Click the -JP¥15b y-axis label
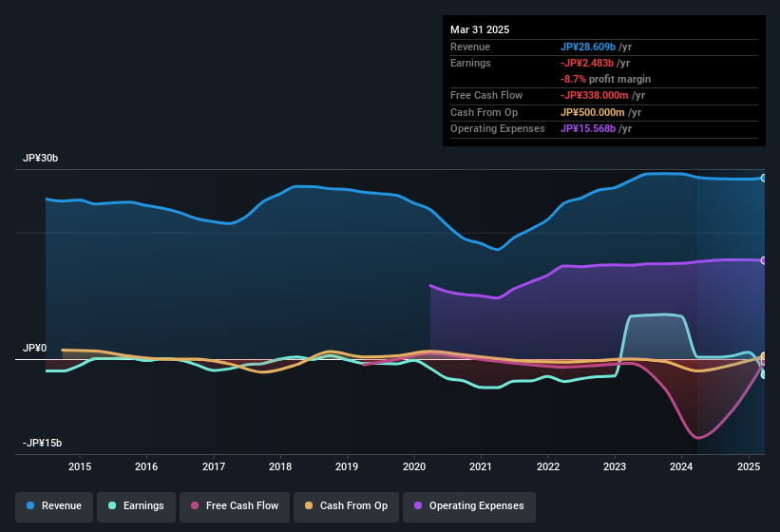780x532 pixels. click(43, 443)
